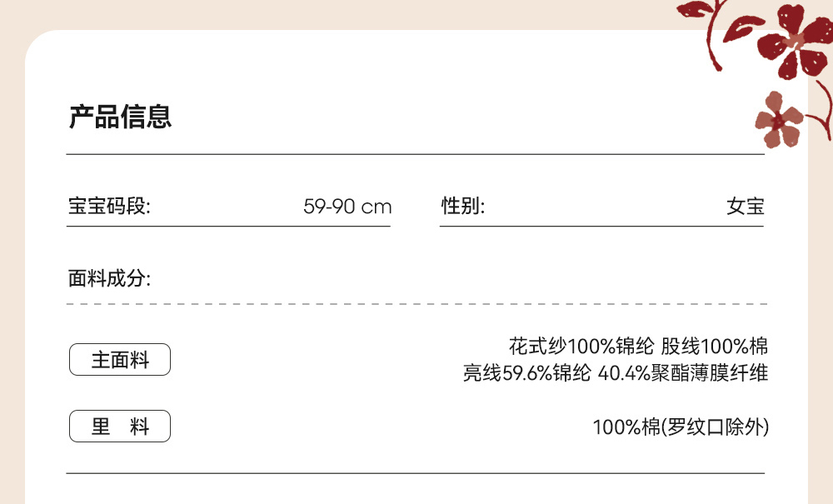Select the 女宝 gender value
Screen dimensions: 833x504
[746, 207]
